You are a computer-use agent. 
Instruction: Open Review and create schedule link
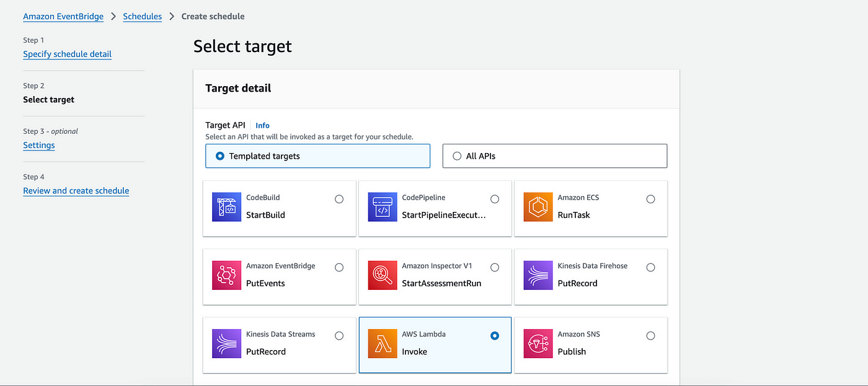click(76, 191)
